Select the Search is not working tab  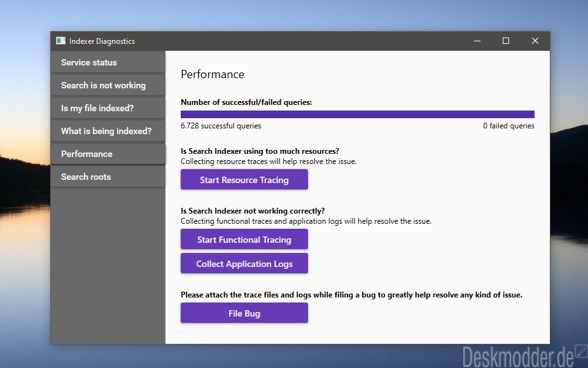tap(108, 85)
